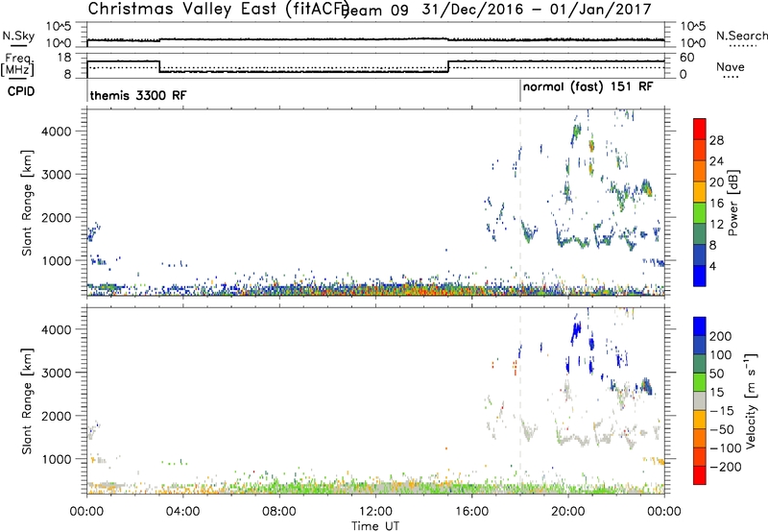Viewport: 768px width, 532px height.
Task: Click the blue bottom of power colorbar
Action: coord(700,276)
